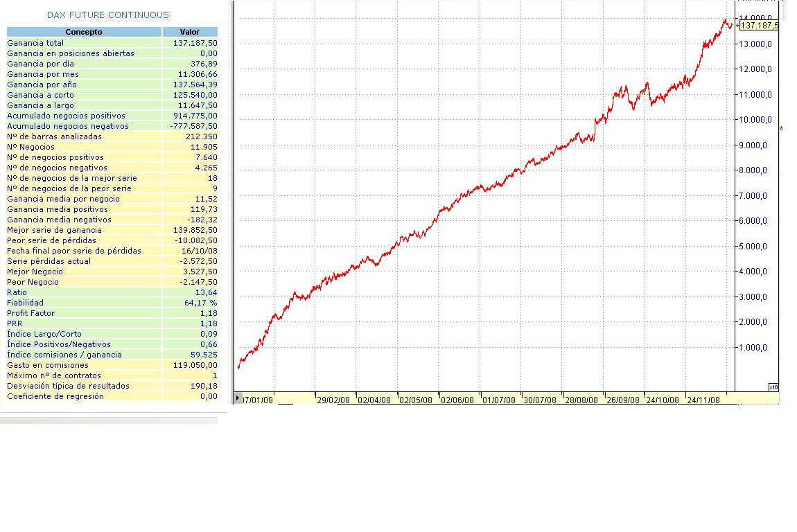Click the DAX FUTURE CONTINUOUS title
797x532 pixels.
(107, 15)
